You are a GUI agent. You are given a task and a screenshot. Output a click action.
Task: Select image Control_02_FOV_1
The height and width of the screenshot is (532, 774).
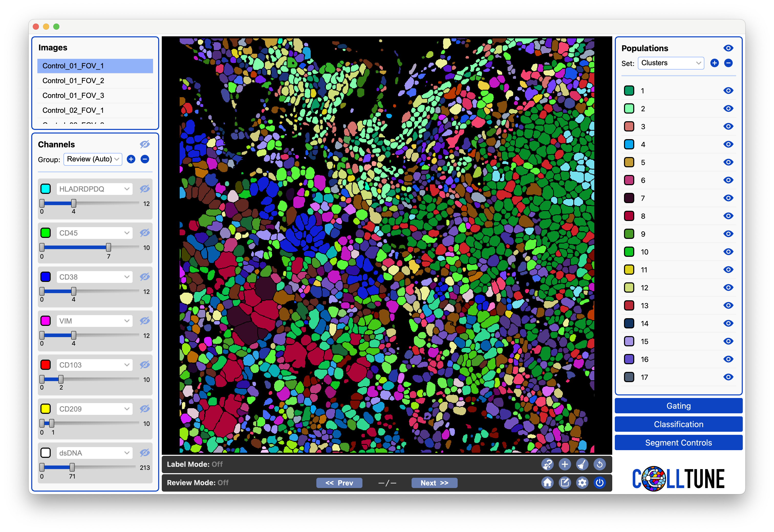pos(73,110)
